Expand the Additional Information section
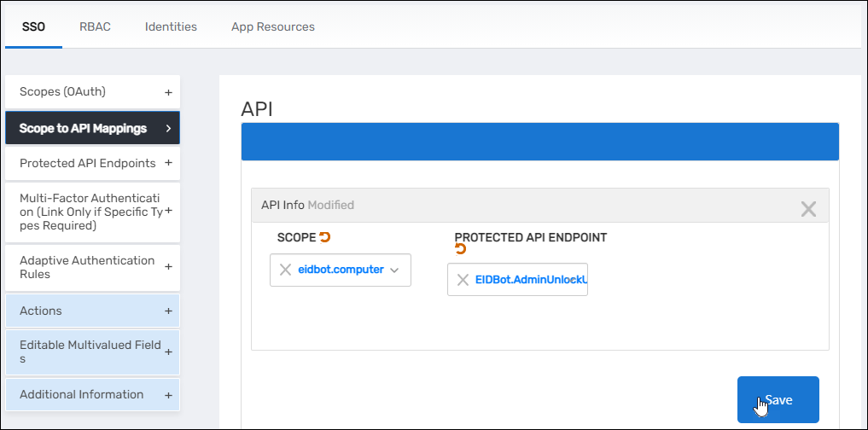This screenshot has width=868, height=430. click(92, 394)
